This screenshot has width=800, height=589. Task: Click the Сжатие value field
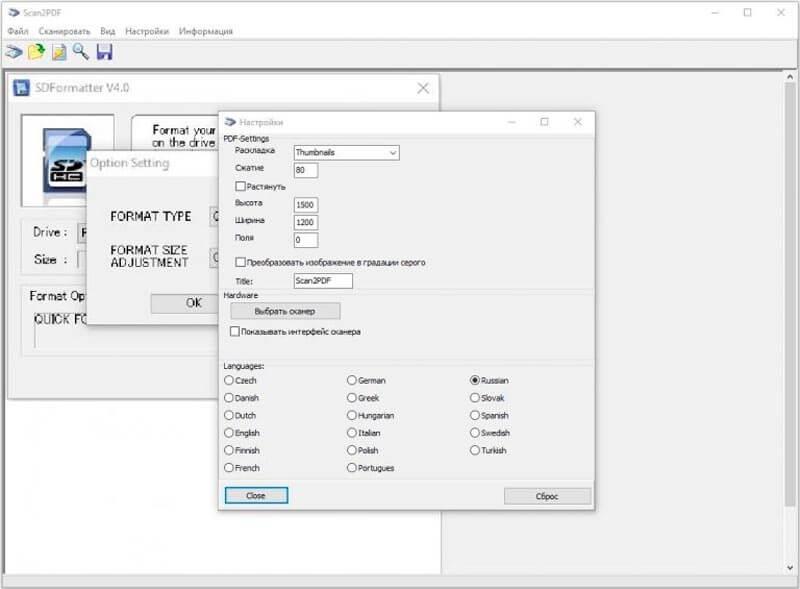pyautogui.click(x=306, y=170)
